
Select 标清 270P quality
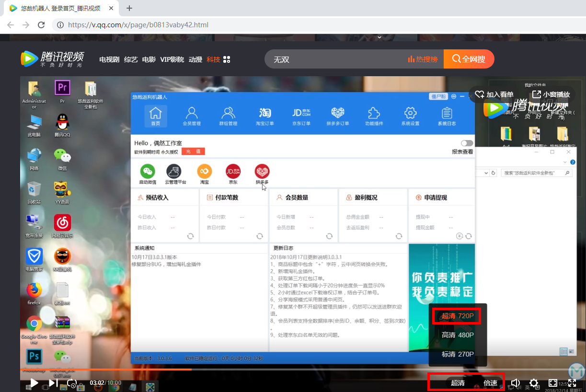click(458, 354)
